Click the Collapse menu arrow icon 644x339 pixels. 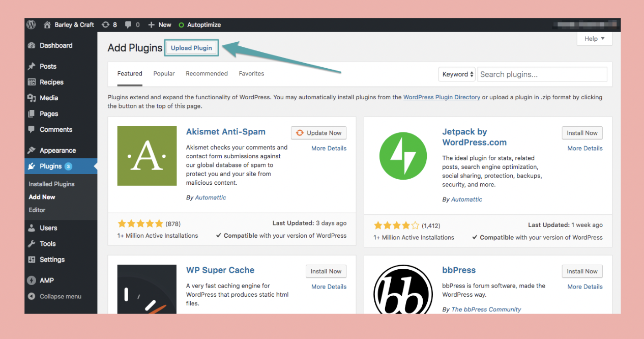click(32, 296)
